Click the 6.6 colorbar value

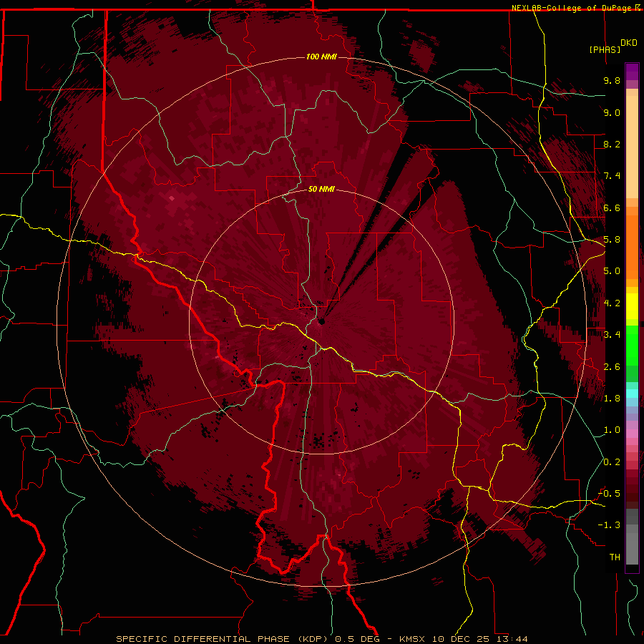[612, 208]
